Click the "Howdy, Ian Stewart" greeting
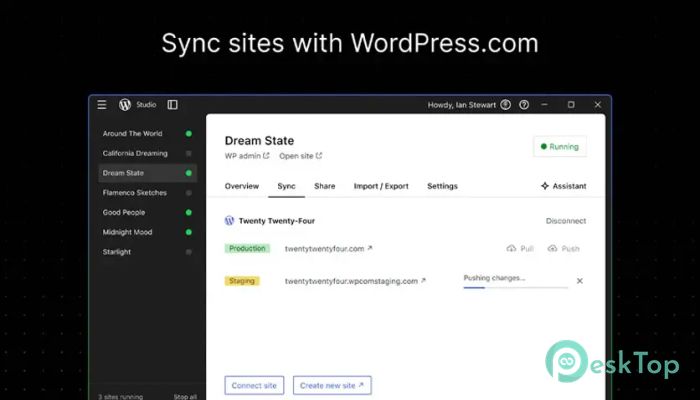 pos(462,105)
